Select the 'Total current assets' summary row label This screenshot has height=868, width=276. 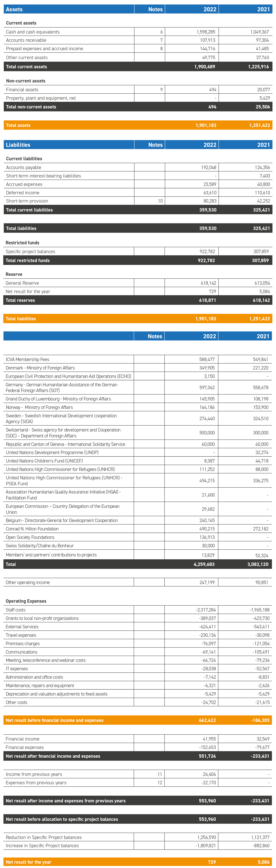[x=27, y=67]
